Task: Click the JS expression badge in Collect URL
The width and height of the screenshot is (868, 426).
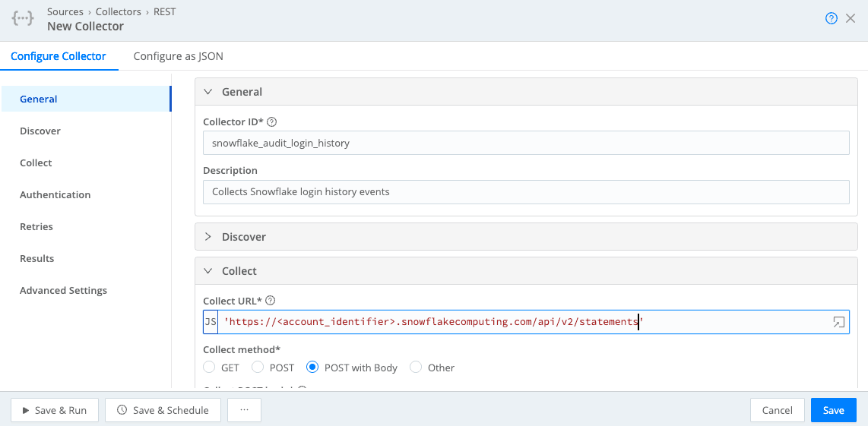Action: 211,322
